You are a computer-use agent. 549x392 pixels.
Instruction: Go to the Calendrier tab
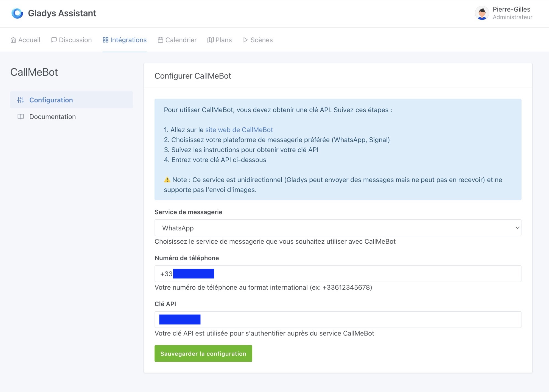coord(181,40)
